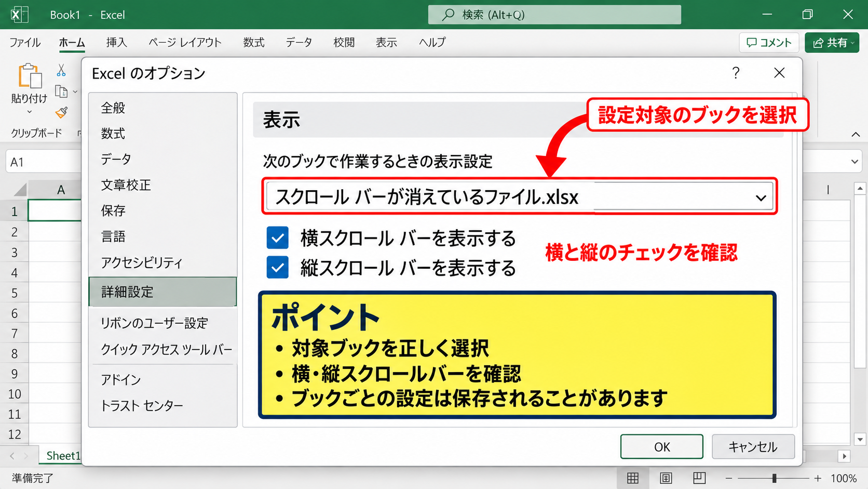Click the select-all corner triangle of sheet

pos(20,189)
